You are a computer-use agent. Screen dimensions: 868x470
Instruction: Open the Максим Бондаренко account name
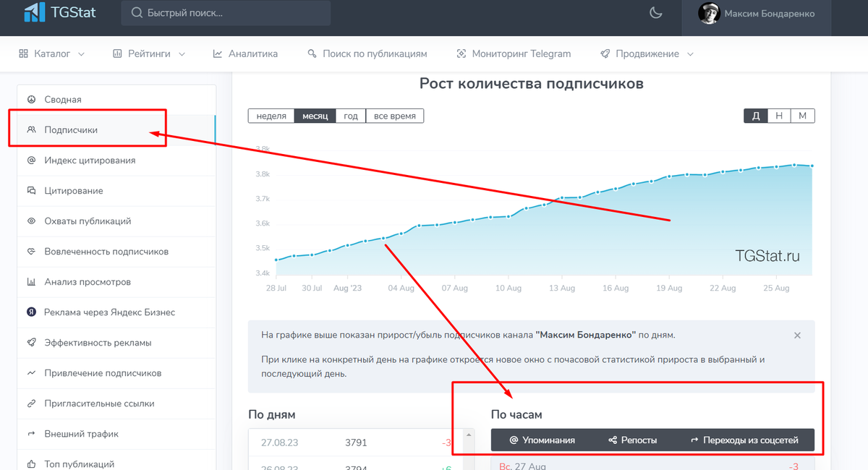(x=770, y=13)
